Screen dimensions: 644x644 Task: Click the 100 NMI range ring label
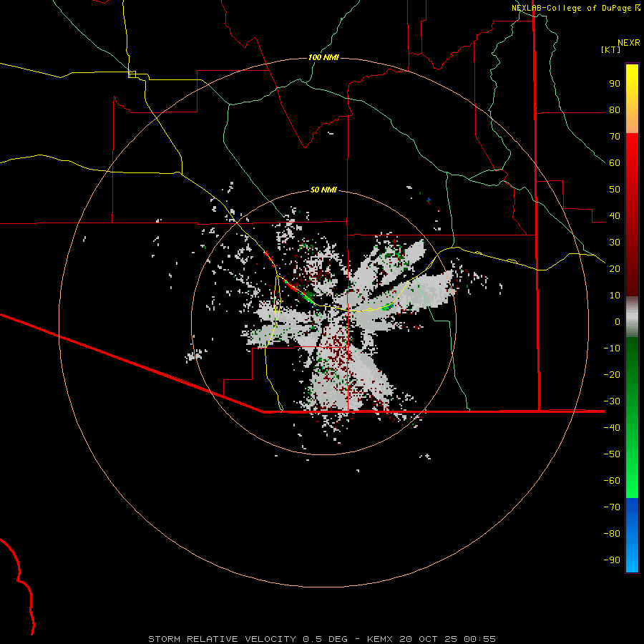coord(323,57)
